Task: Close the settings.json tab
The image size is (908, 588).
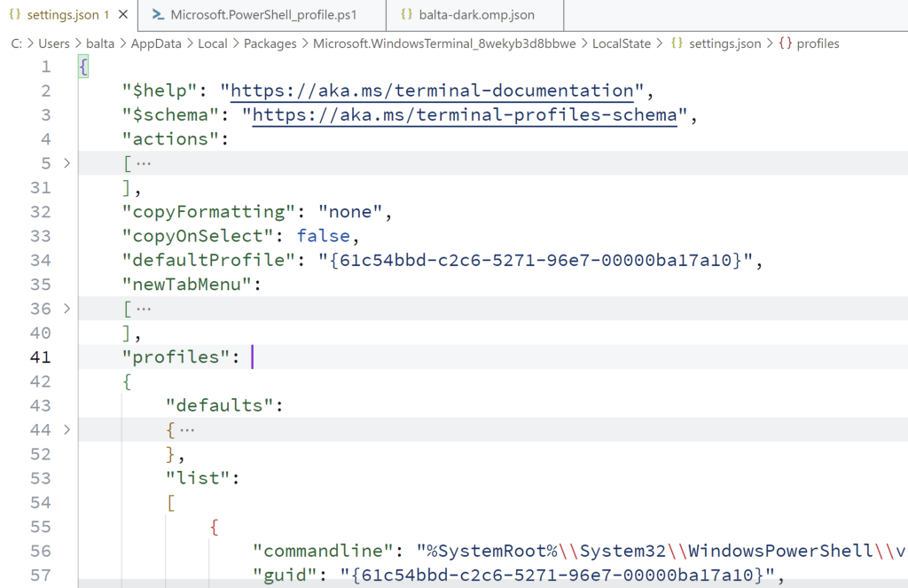Action: pyautogui.click(x=123, y=14)
